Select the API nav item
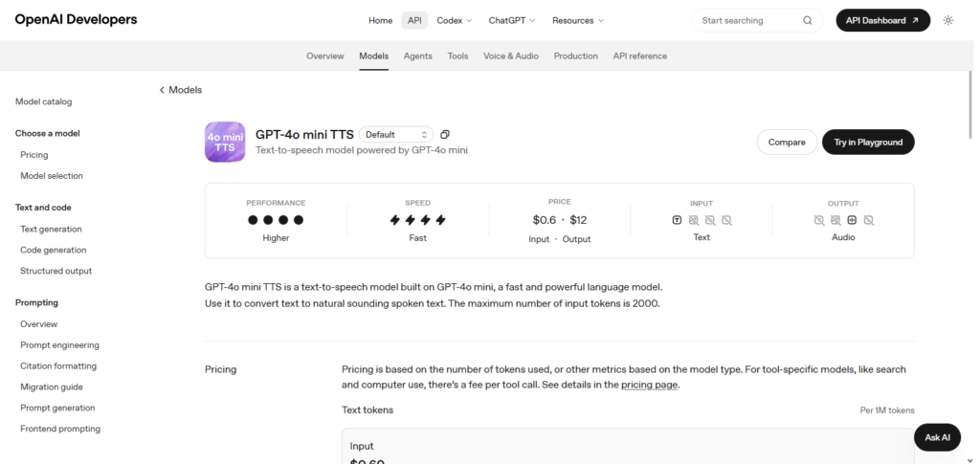Viewport: 980px width, 464px height. coord(414,21)
